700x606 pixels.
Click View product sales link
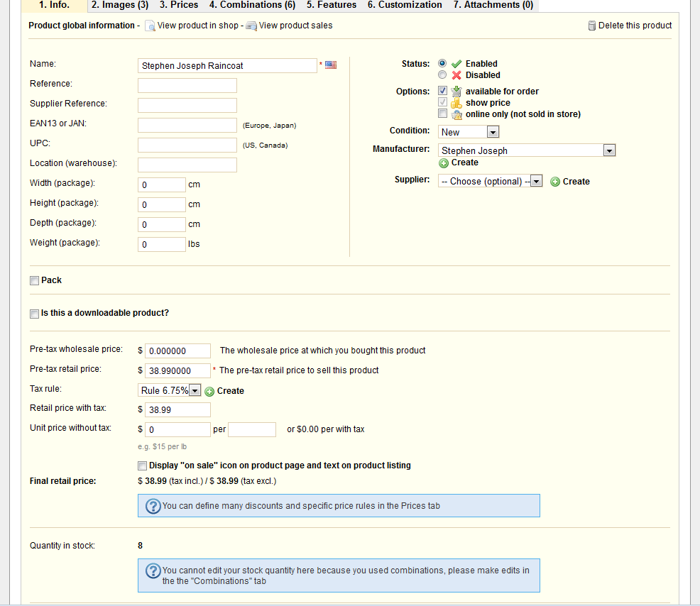[295, 26]
